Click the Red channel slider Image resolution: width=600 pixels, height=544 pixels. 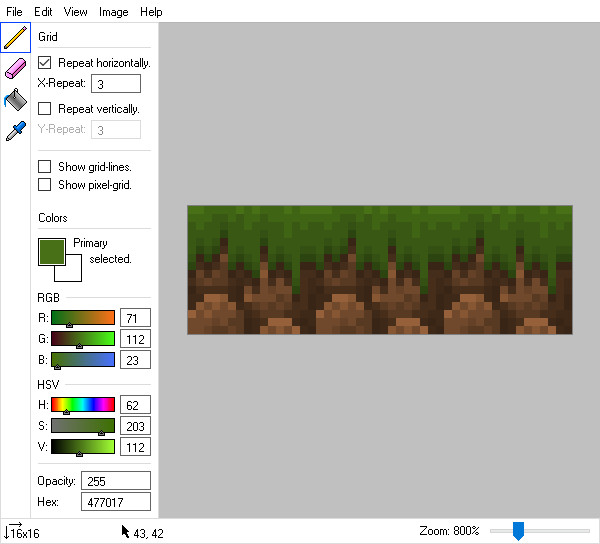coord(83,318)
